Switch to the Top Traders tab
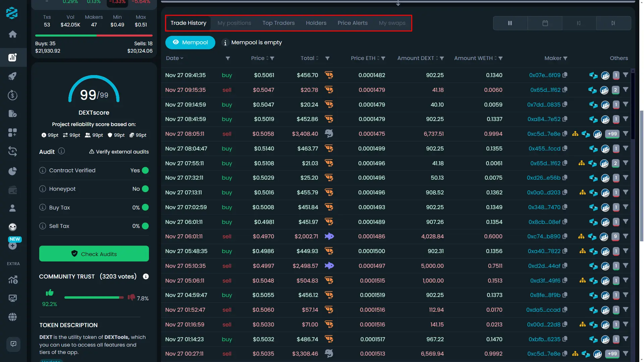Viewport: 644px width, 362px height. pyautogui.click(x=279, y=23)
